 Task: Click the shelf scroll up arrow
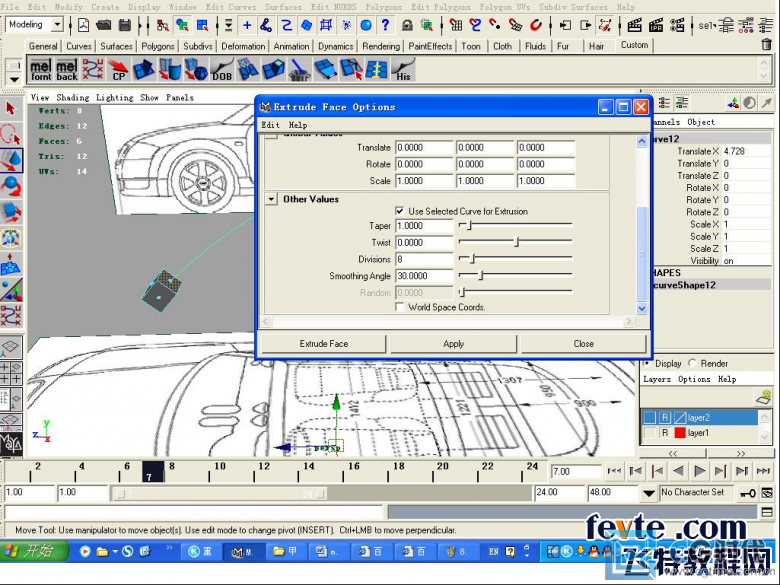coord(764,63)
